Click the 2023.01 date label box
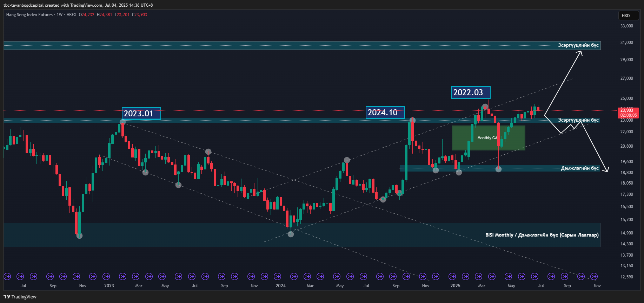644x303 pixels. point(141,114)
